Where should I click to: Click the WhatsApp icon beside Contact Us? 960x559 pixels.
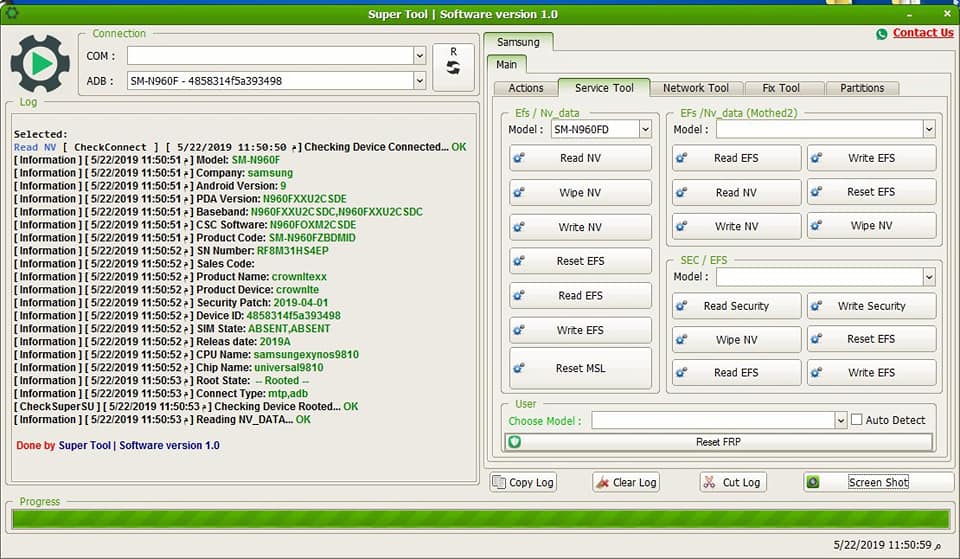pyautogui.click(x=882, y=34)
